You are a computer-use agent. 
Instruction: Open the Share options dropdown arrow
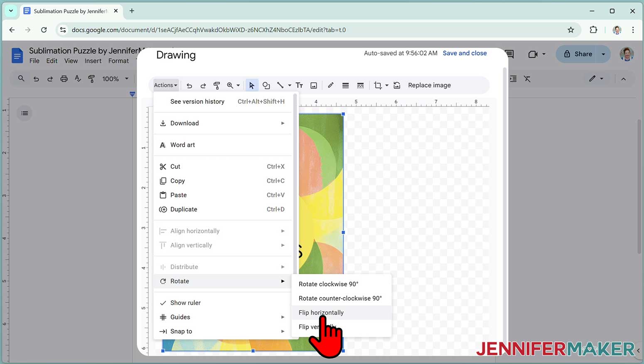coord(603,54)
